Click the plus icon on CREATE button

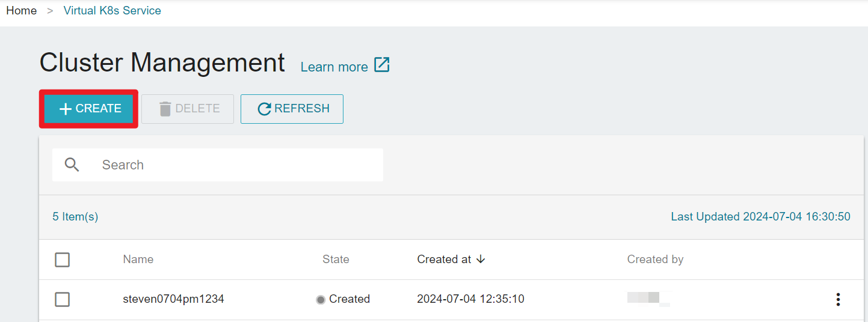click(66, 109)
